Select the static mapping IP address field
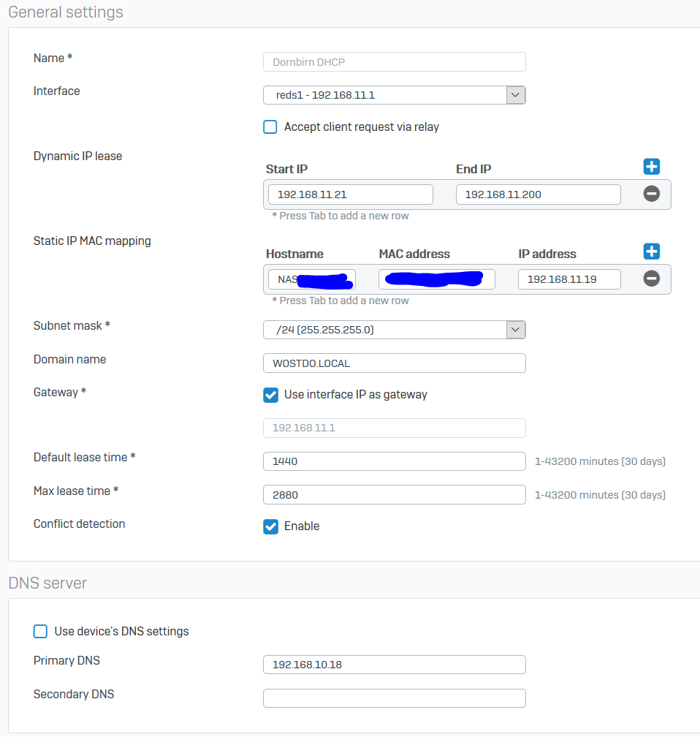The width and height of the screenshot is (700, 737). pos(568,279)
